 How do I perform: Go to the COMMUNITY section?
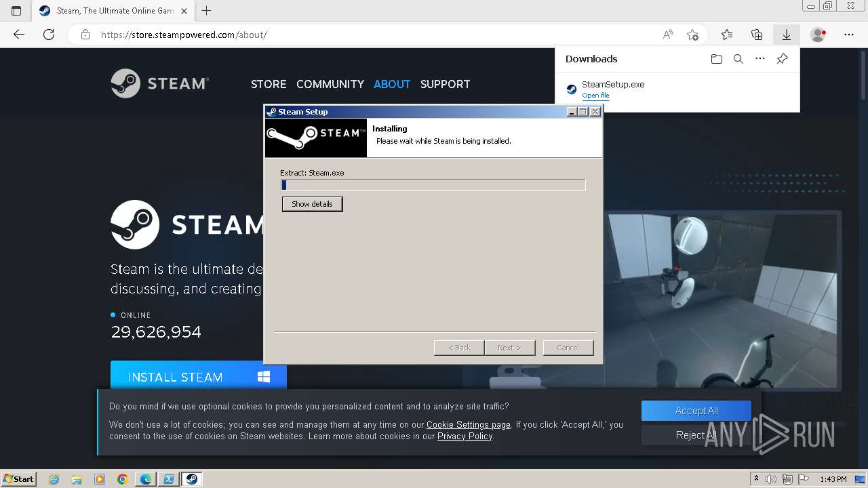point(330,84)
